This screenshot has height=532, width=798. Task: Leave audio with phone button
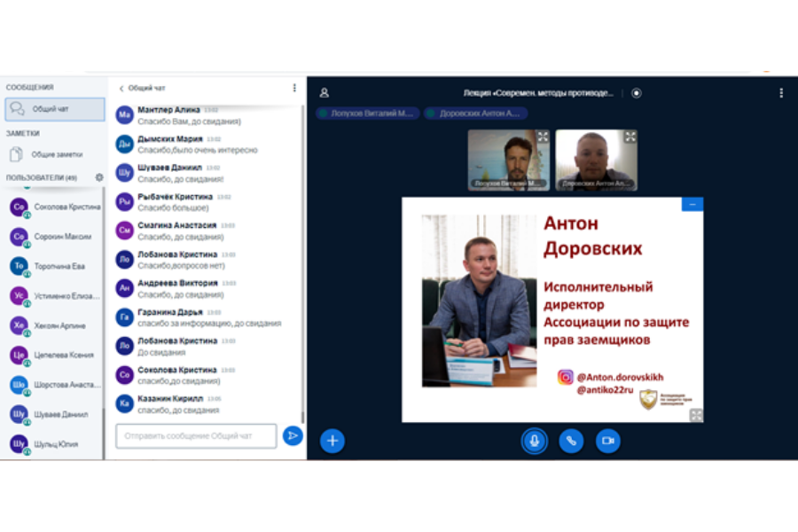point(571,441)
